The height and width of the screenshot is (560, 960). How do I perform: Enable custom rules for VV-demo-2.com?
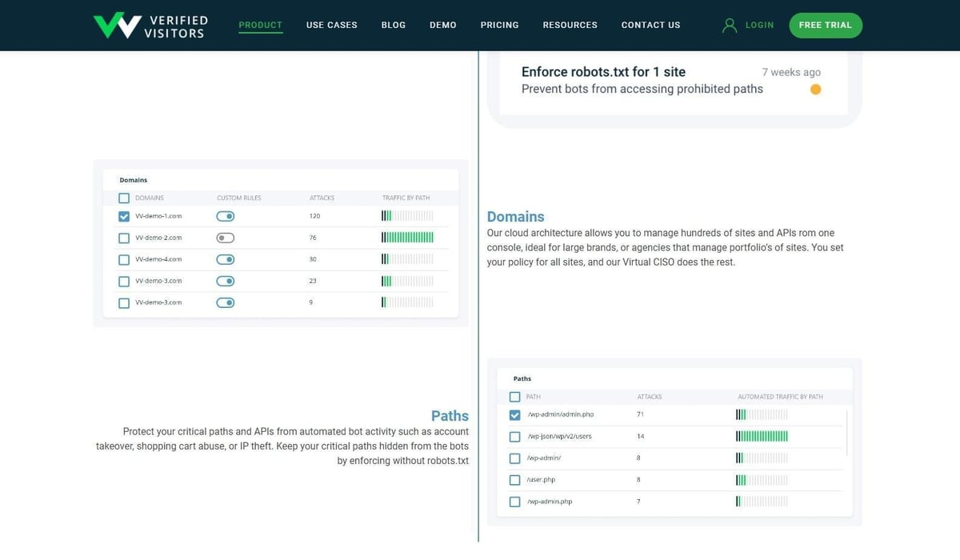(226, 238)
